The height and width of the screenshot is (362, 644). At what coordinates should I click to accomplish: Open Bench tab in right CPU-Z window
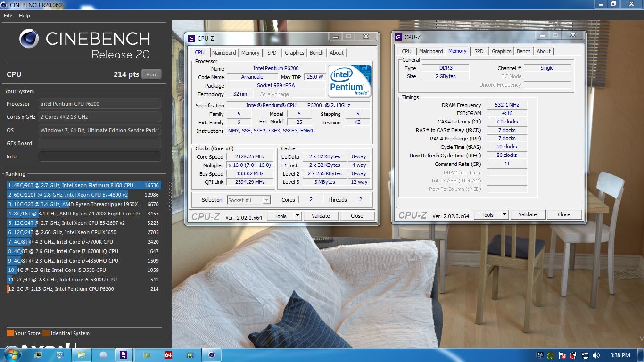(x=524, y=51)
